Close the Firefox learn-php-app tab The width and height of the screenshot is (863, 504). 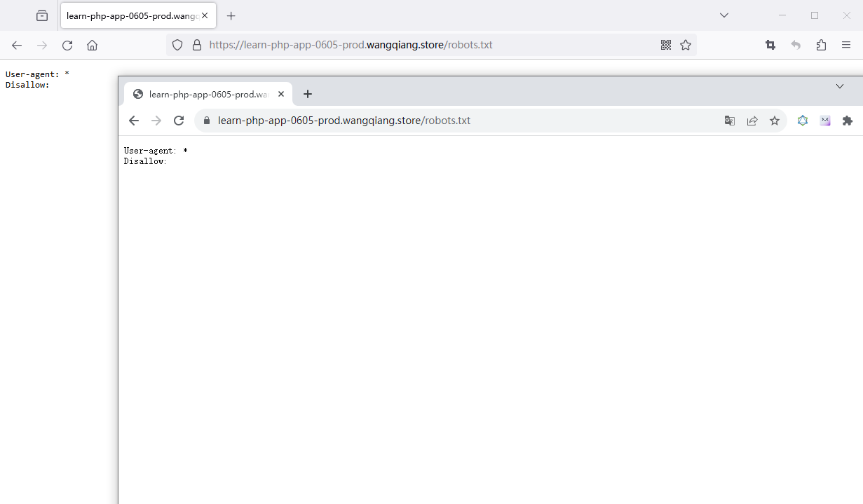[x=205, y=15]
